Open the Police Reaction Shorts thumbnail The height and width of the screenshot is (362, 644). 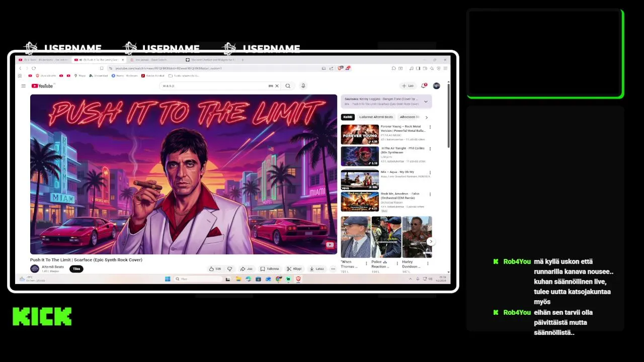[x=386, y=237]
